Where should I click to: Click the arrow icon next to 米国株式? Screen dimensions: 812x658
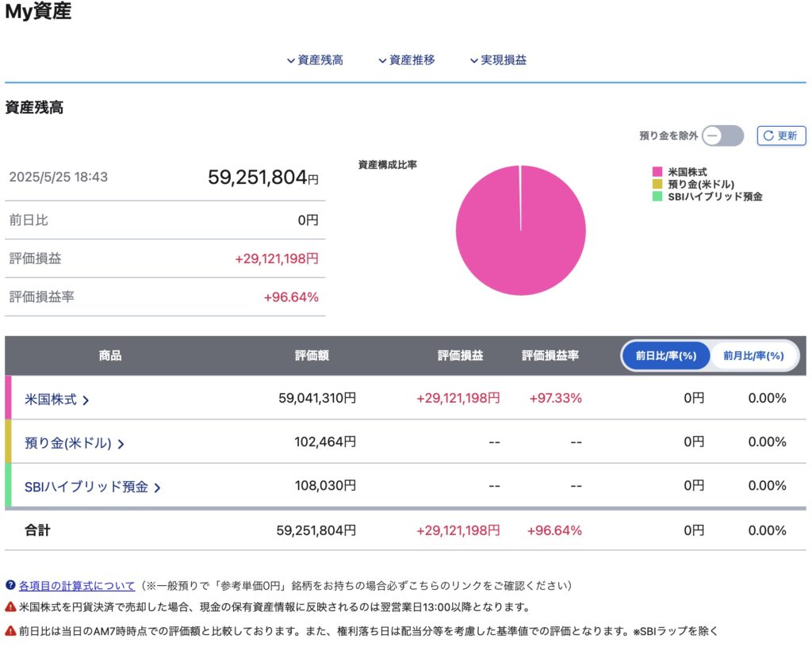pyautogui.click(x=86, y=400)
